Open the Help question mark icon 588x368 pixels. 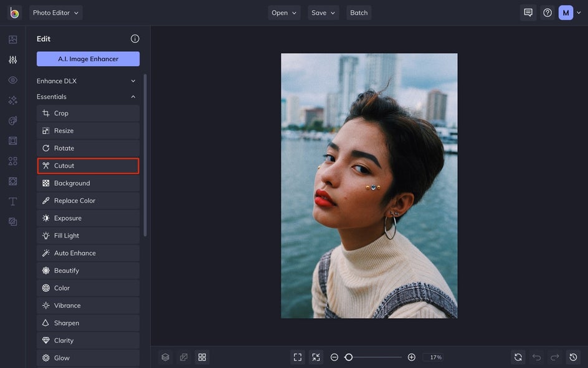[x=548, y=12]
